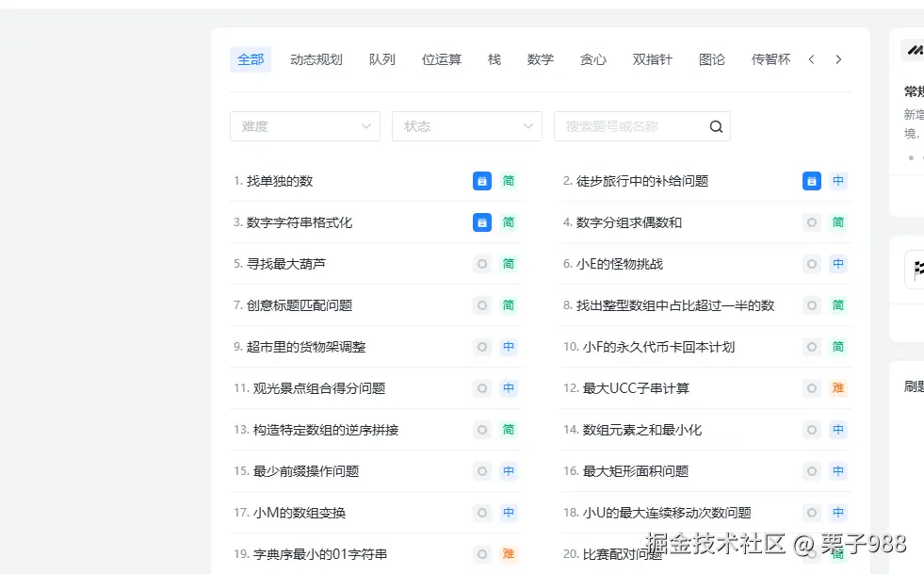Switch to the 双指针 tab
The width and height of the screenshot is (924, 574).
(653, 59)
